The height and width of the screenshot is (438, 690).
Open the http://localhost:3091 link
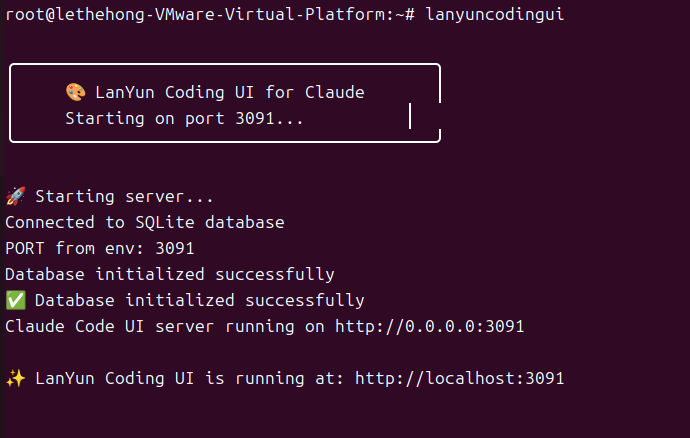[459, 378]
